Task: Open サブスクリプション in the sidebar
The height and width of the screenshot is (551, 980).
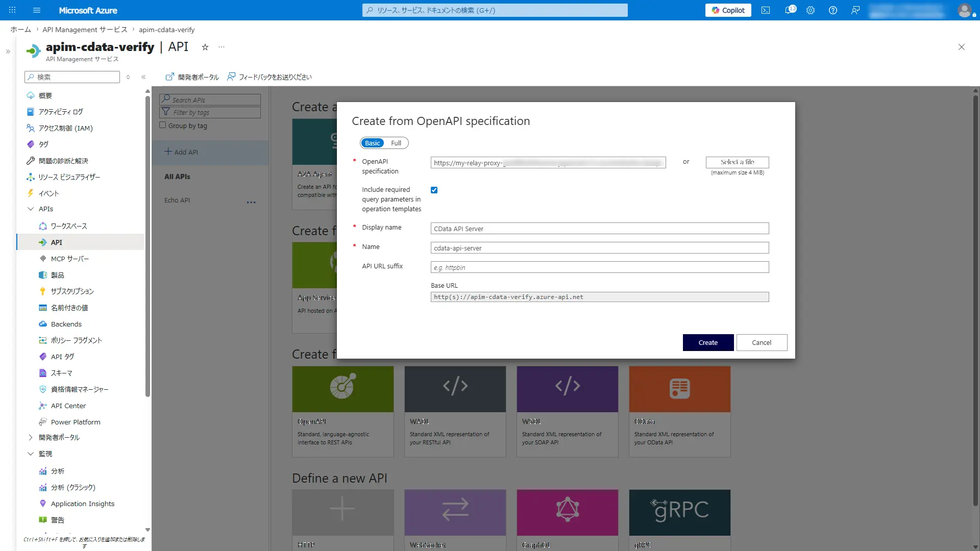Action: (72, 291)
